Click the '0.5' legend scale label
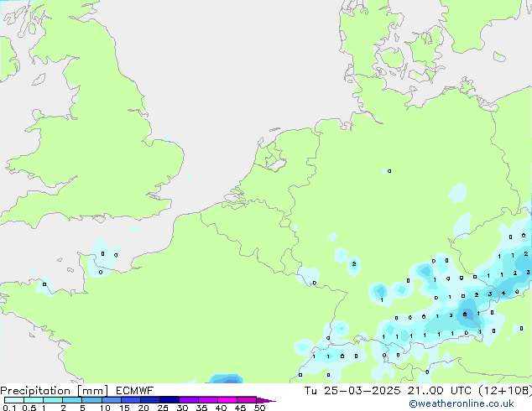The width and height of the screenshot is (532, 411). [29, 408]
